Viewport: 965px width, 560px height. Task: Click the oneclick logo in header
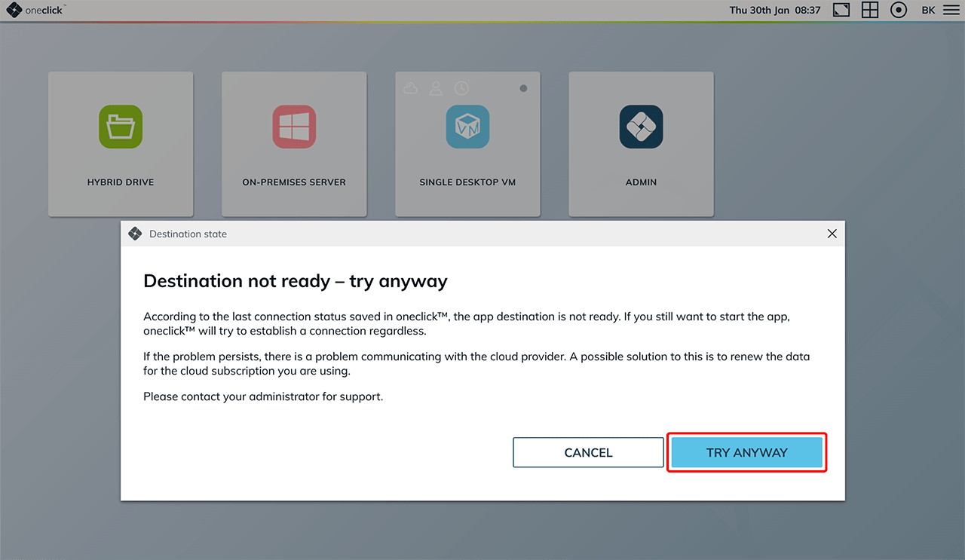pos(34,11)
